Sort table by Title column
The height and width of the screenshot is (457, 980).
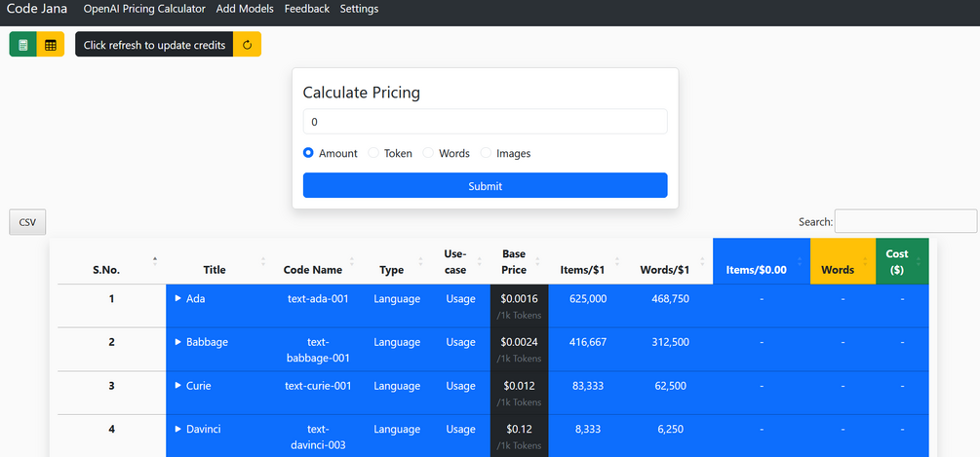262,261
